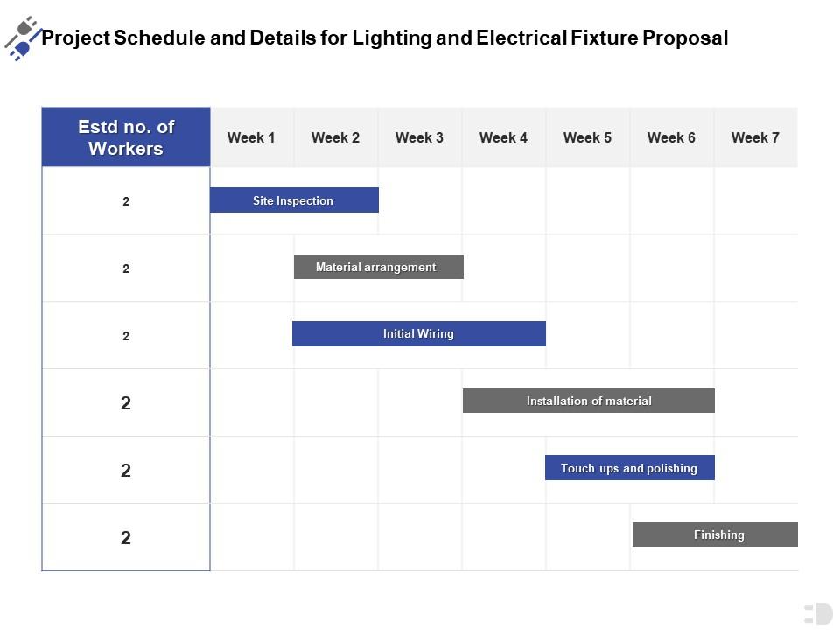This screenshot has width=840, height=630.
Task: Select the Installation of material bar
Action: pyautogui.click(x=588, y=401)
